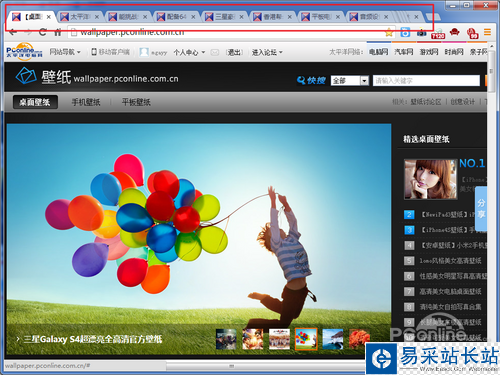
Task: Switch to the 太平洋 tab
Action: [x=80, y=17]
